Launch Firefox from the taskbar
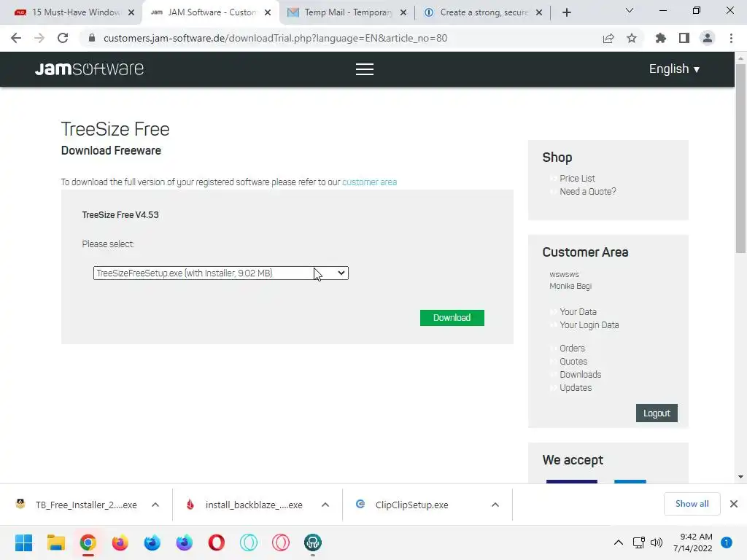The width and height of the screenshot is (747, 560). point(120,542)
